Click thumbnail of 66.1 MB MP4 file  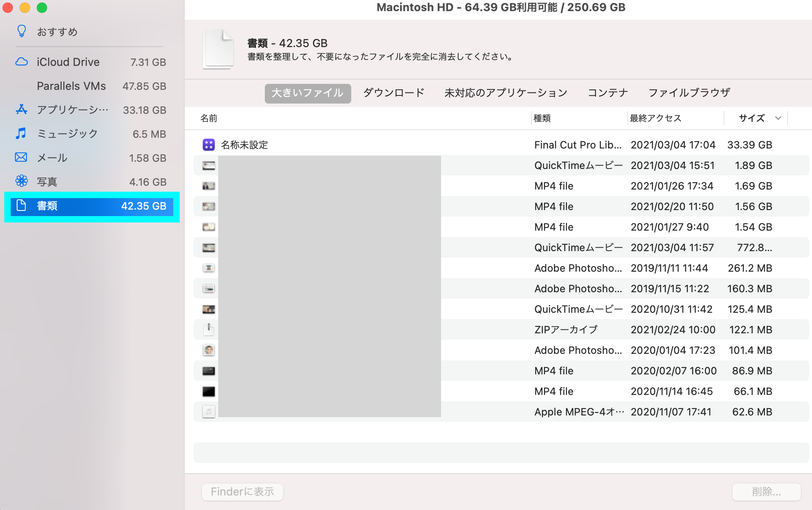208,391
